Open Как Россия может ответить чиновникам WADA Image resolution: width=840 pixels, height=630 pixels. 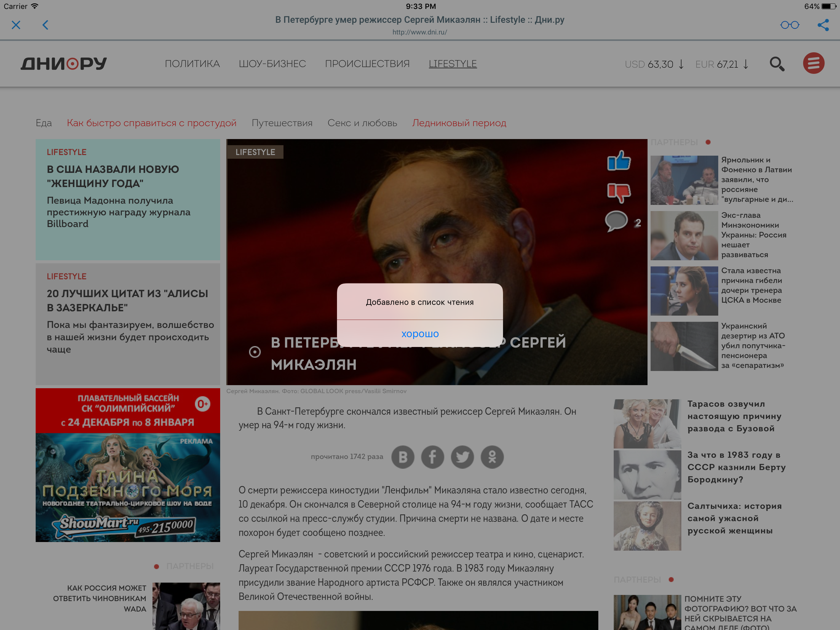coord(100,598)
